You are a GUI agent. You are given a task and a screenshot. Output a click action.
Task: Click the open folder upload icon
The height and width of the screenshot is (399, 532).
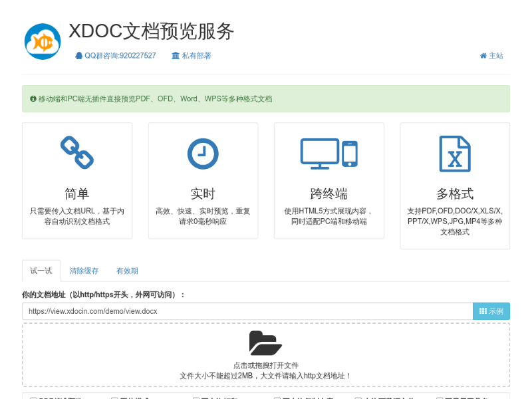click(265, 343)
